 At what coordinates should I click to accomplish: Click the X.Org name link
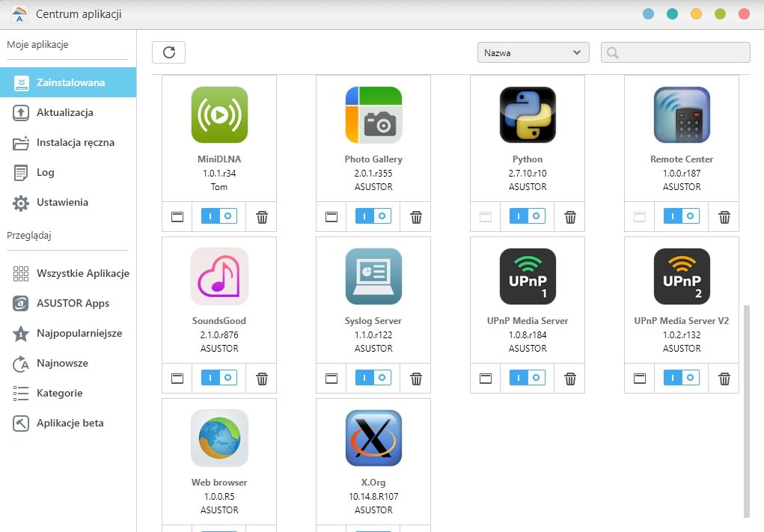(373, 483)
